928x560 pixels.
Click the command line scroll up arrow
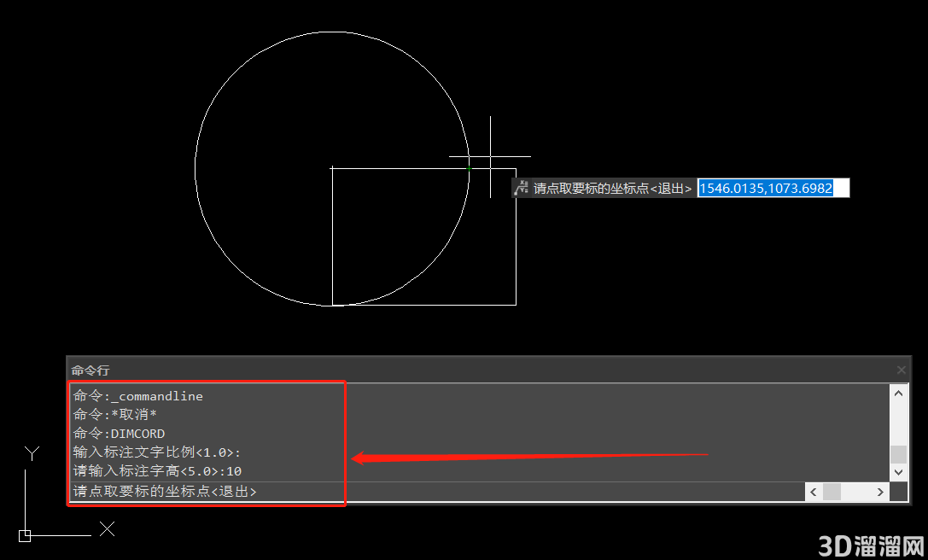898,393
